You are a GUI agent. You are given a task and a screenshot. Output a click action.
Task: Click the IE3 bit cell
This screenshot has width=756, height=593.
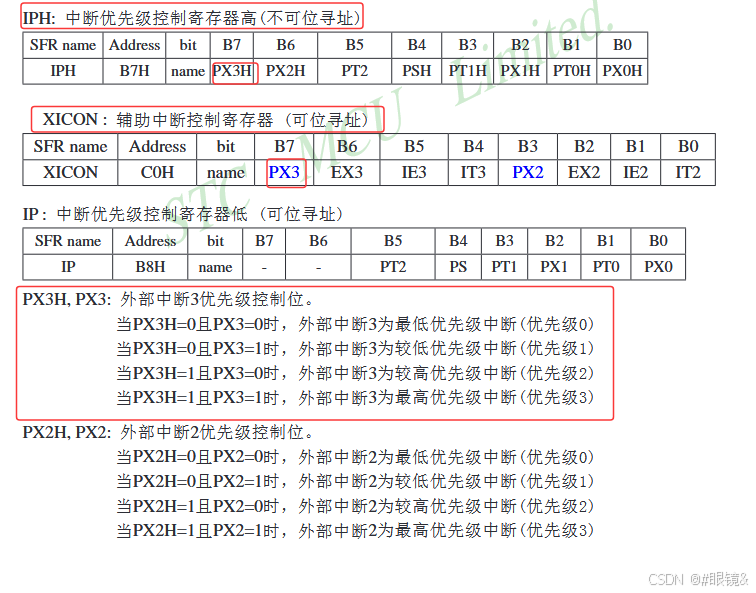tap(414, 173)
